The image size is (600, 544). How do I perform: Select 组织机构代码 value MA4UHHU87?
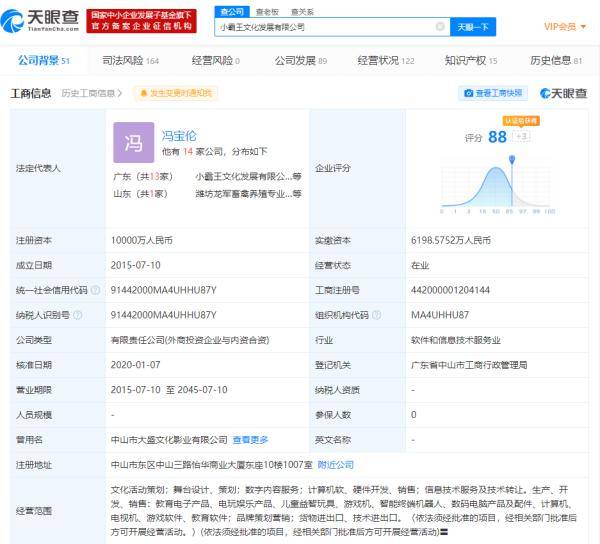tap(440, 315)
